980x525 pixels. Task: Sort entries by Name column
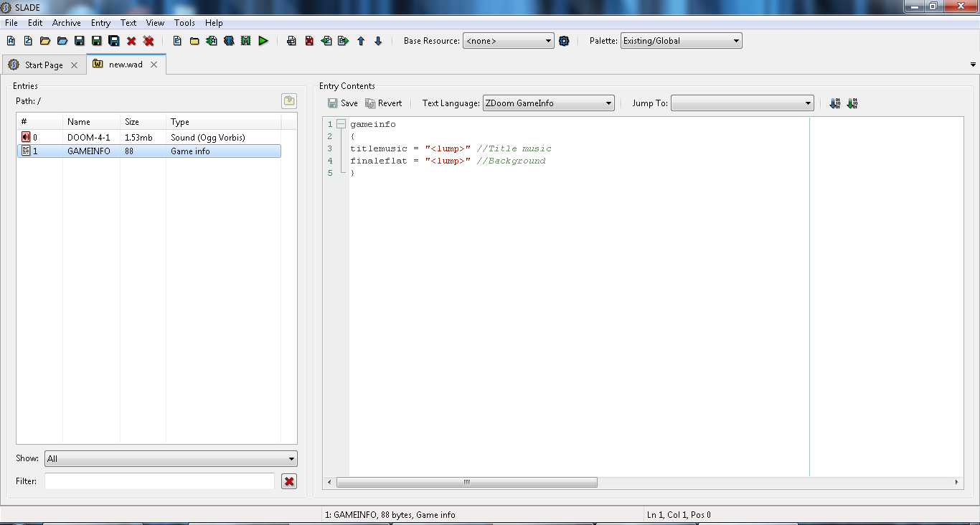tap(91, 122)
